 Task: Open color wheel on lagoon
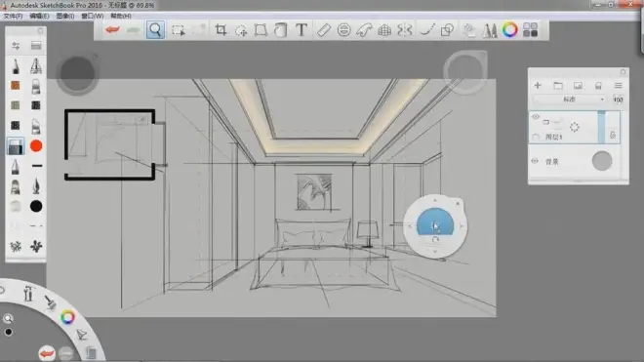67,317
